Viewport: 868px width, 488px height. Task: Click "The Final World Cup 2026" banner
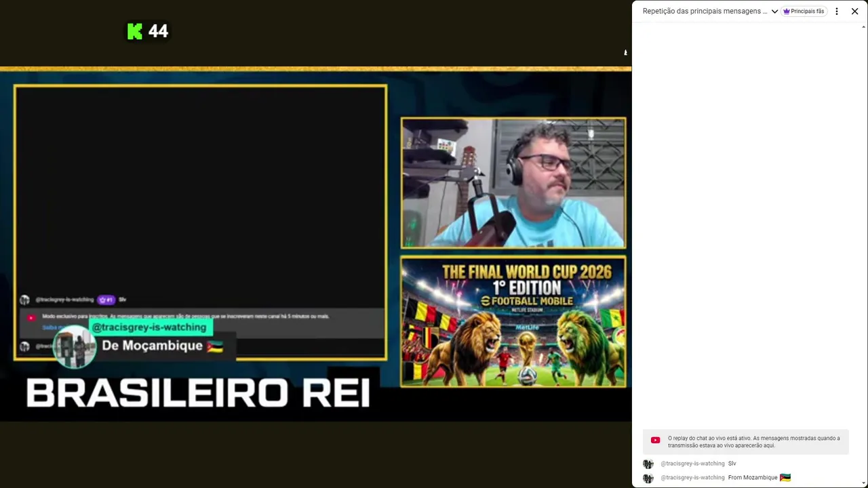tap(513, 321)
